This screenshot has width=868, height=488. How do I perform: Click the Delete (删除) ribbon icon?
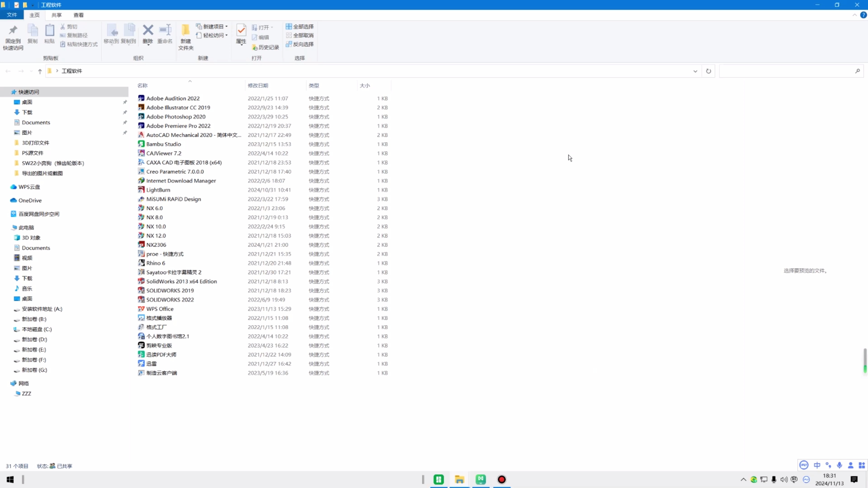click(x=148, y=34)
